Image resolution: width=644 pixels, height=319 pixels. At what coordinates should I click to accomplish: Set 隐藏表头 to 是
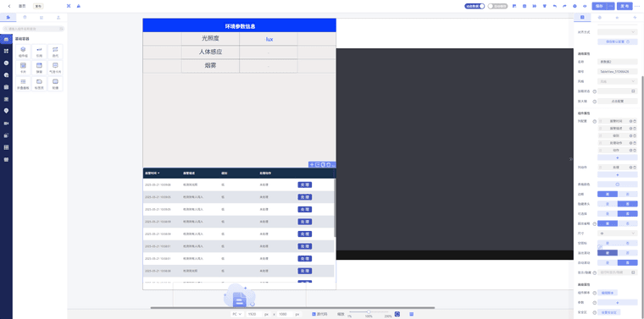pyautogui.click(x=608, y=204)
